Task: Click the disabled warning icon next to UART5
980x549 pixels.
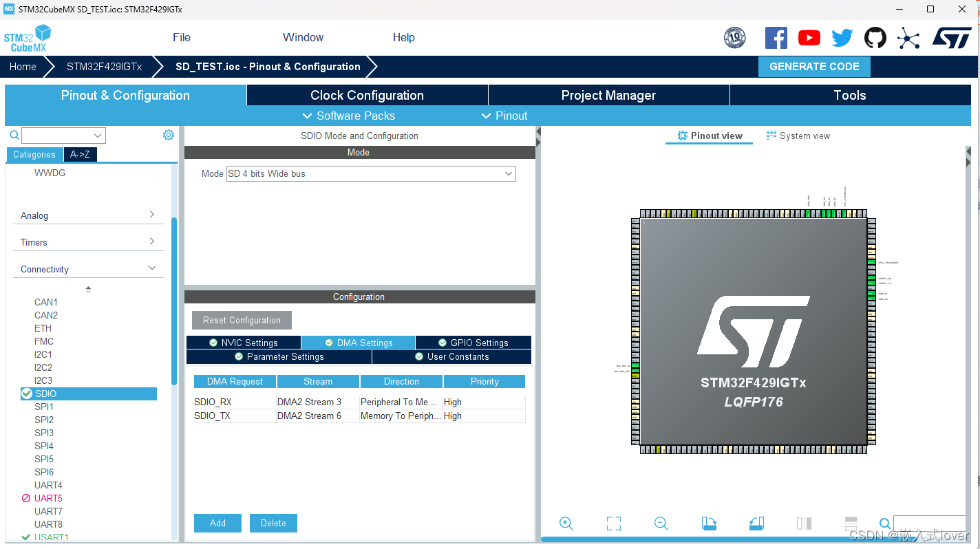Action: [26, 498]
